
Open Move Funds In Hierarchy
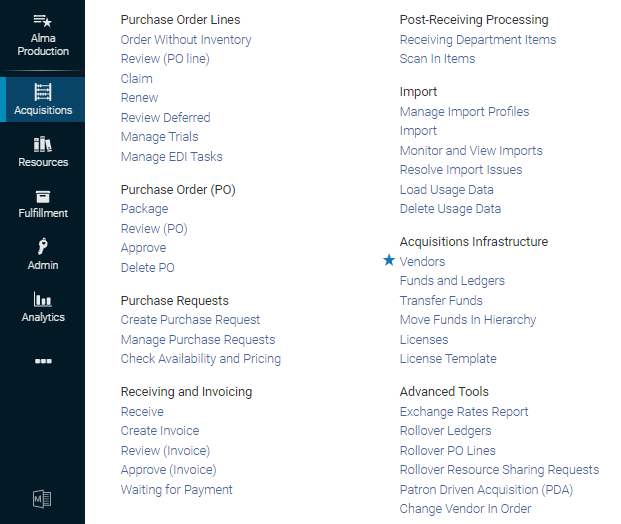(468, 320)
